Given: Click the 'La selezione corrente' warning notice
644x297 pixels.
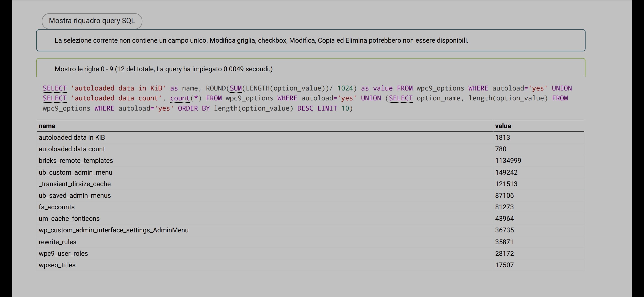Looking at the screenshot, I should (311, 40).
